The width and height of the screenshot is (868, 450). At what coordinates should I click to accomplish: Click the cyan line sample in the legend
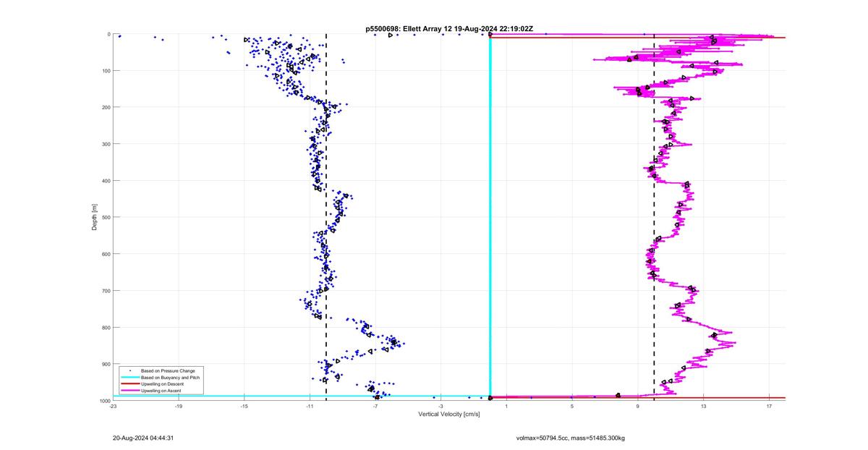pyautogui.click(x=129, y=377)
